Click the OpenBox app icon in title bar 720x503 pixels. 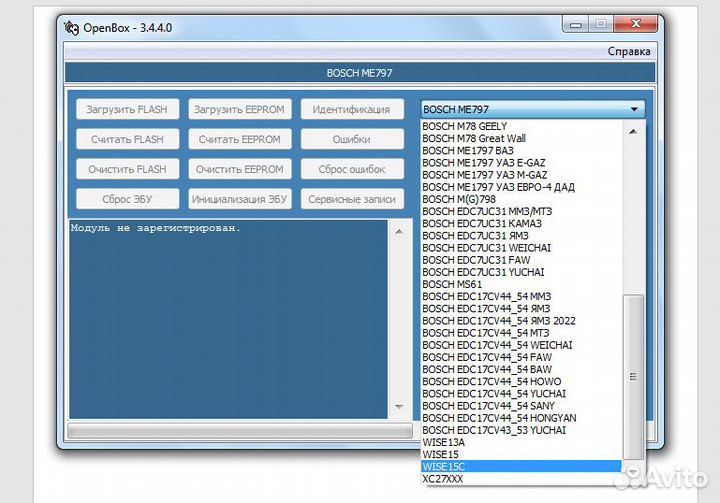click(71, 28)
